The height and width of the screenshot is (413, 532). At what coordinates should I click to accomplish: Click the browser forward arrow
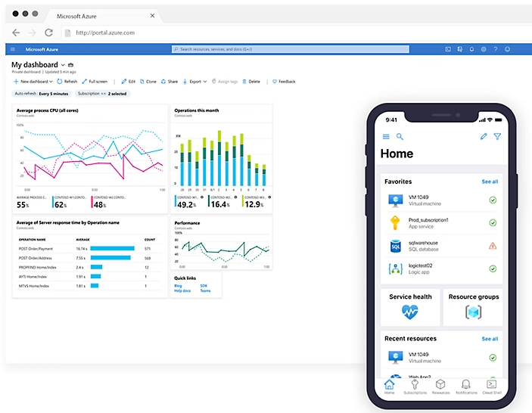[x=33, y=33]
